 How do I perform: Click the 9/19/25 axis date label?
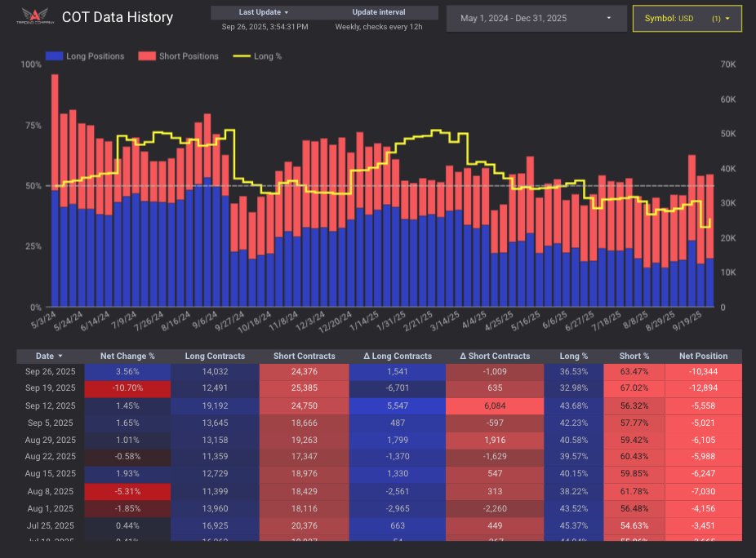point(687,321)
